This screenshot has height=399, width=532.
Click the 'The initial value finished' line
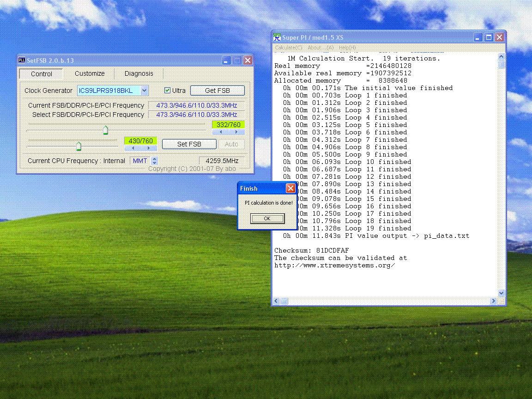[x=368, y=88]
